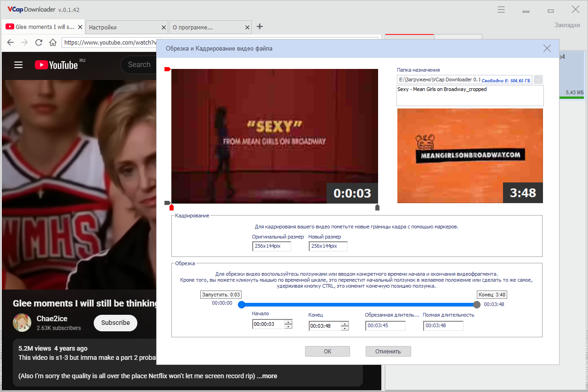
Task: Browse for destination folder icon
Action: pyautogui.click(x=538, y=80)
